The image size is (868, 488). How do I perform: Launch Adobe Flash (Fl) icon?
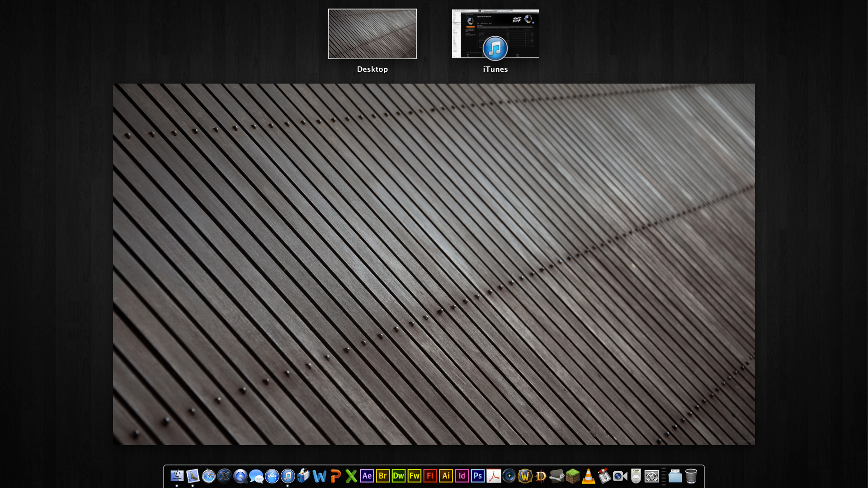[430, 476]
